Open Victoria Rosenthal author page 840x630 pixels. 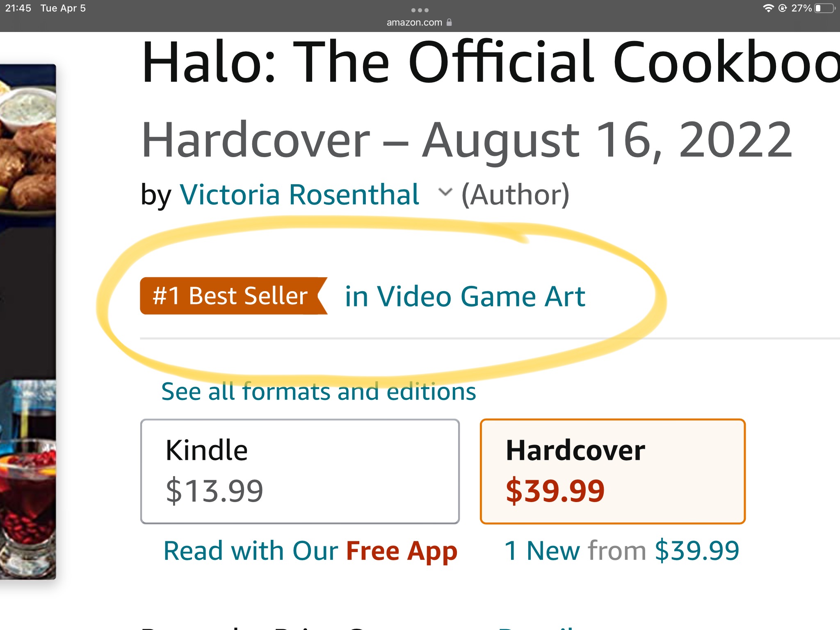[x=299, y=194]
